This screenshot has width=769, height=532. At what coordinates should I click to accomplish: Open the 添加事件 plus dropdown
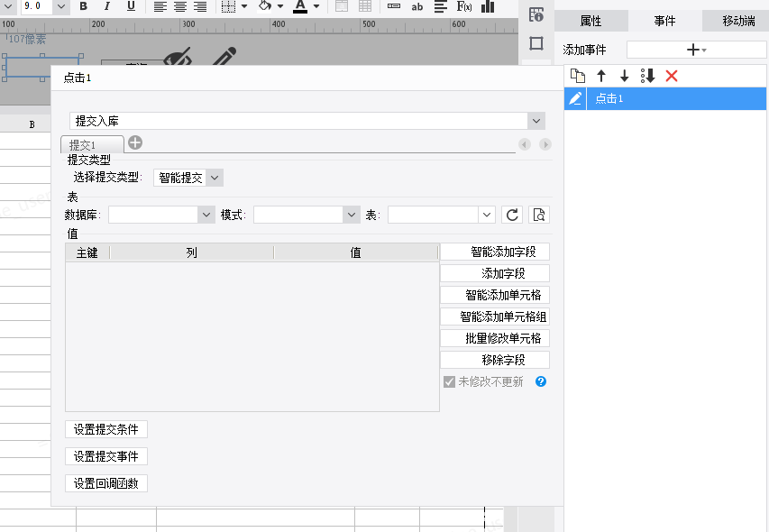click(x=696, y=50)
